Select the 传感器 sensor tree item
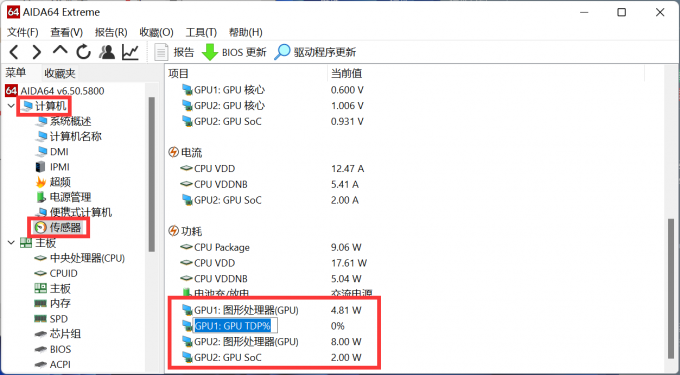 point(58,227)
